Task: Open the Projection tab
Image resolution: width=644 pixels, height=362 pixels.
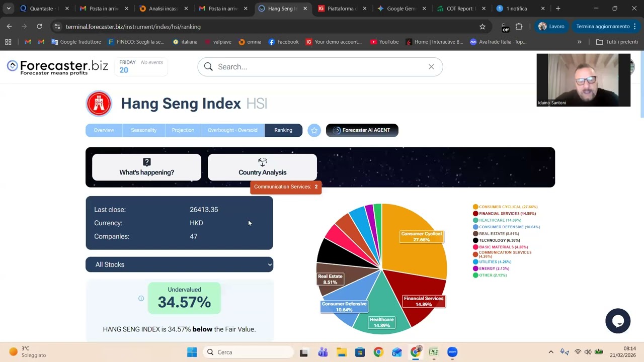Action: 183,130
